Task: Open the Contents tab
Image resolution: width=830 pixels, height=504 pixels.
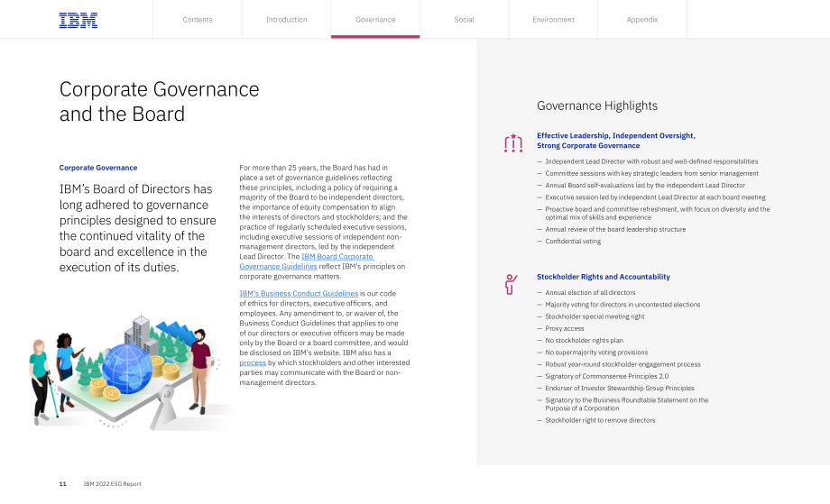Action: click(198, 20)
